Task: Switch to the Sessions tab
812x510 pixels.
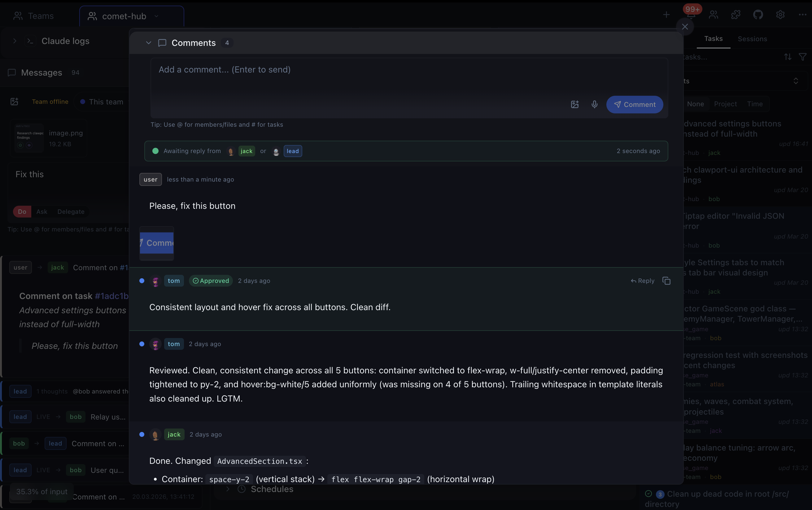Action: click(x=752, y=39)
